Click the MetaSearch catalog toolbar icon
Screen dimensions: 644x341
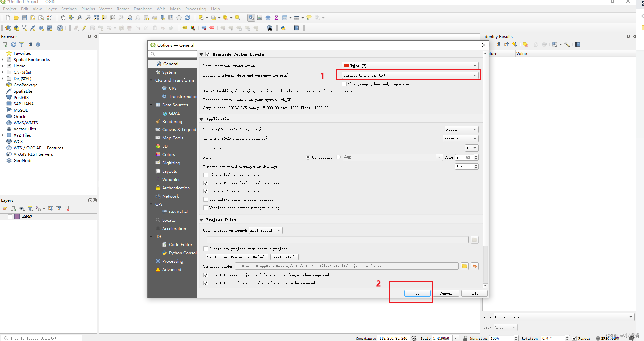(269, 28)
